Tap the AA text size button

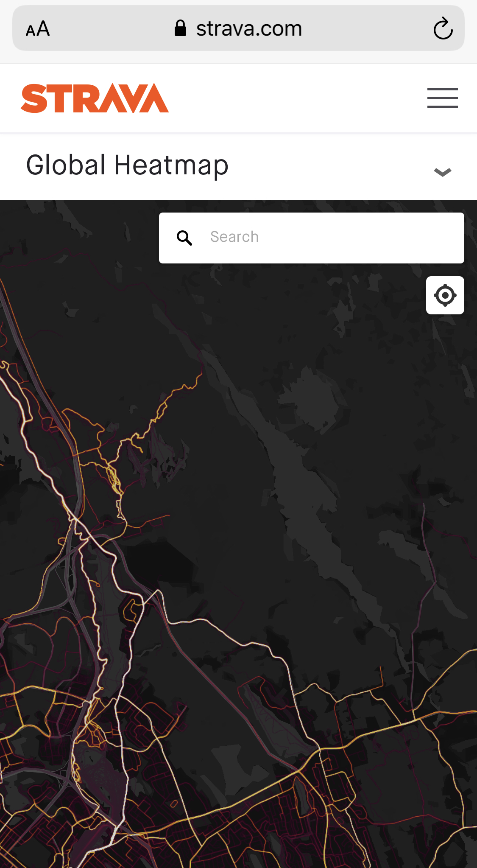point(38,29)
